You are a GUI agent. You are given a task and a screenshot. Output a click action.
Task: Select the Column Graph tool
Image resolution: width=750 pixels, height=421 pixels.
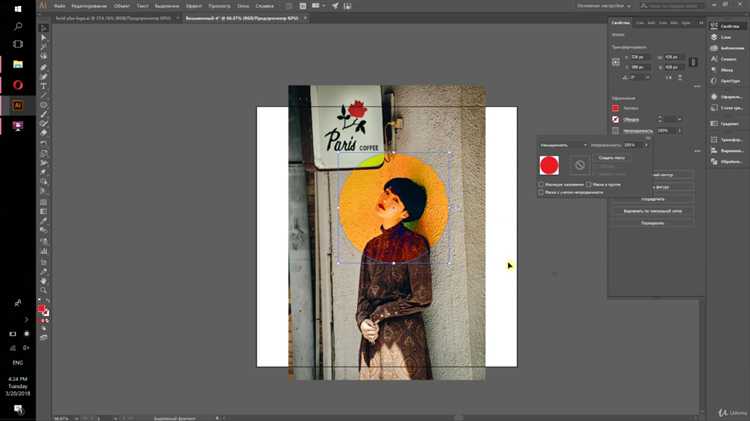(x=44, y=251)
